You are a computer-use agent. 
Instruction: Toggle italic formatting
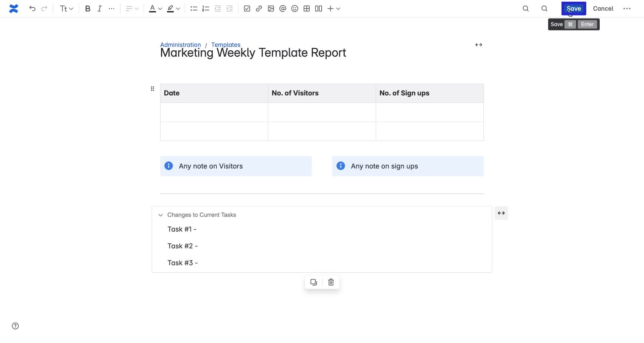(100, 9)
